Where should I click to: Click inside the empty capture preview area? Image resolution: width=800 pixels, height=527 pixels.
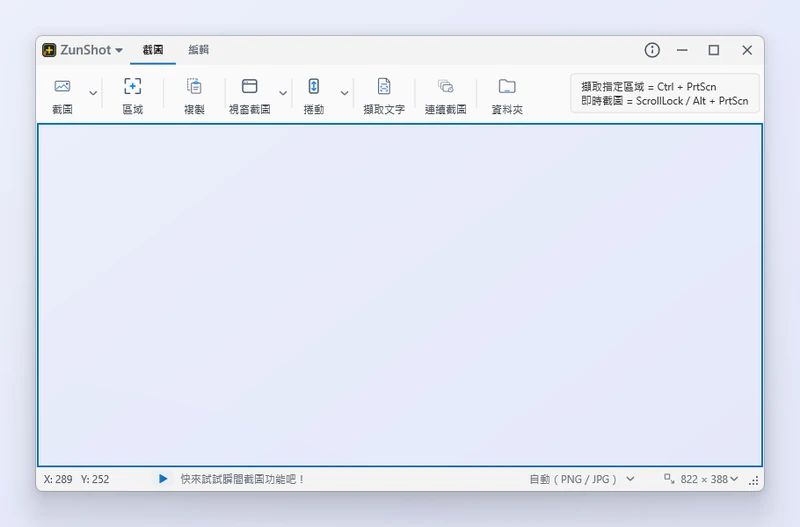pyautogui.click(x=400, y=295)
